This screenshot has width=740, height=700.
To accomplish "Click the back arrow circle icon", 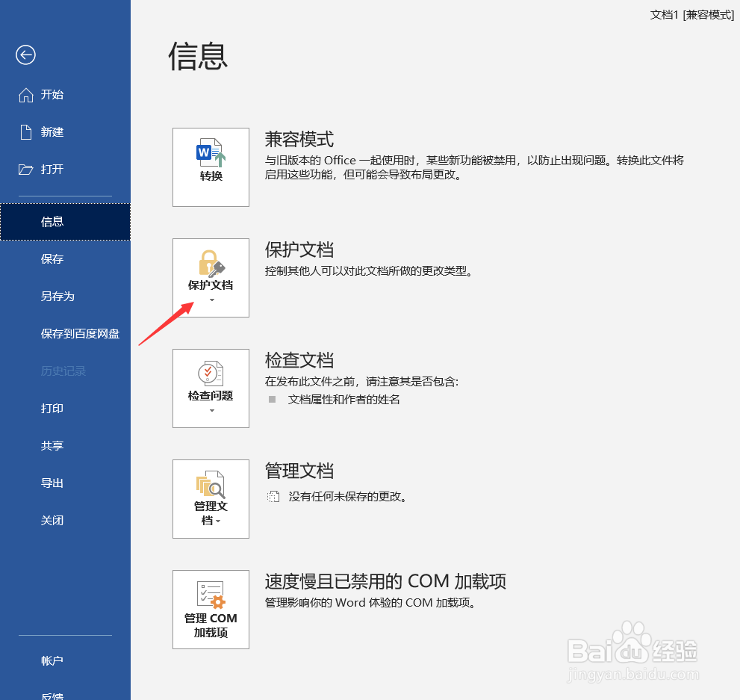I will pos(25,55).
